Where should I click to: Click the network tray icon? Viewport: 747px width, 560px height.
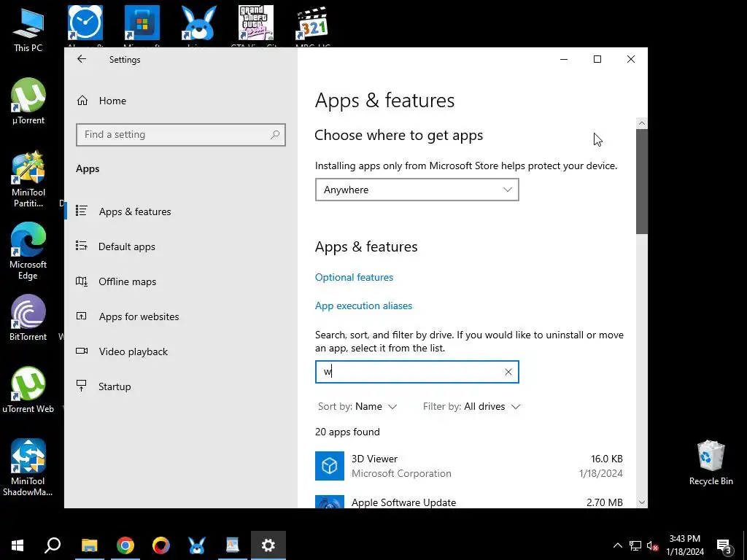(x=635, y=545)
